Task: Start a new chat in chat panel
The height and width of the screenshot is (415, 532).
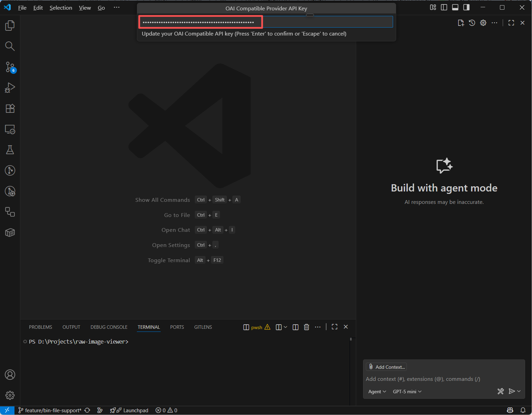Action: click(x=461, y=23)
